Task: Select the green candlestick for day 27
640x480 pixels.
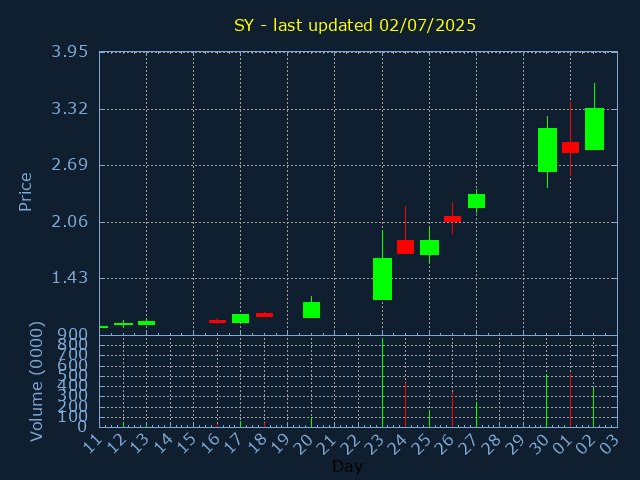Action: 476,201
